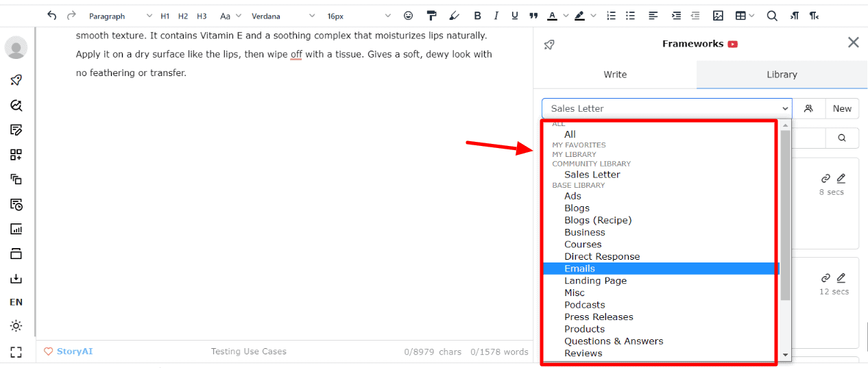Toggle italic formatting
This screenshot has width=868, height=368.
point(496,16)
